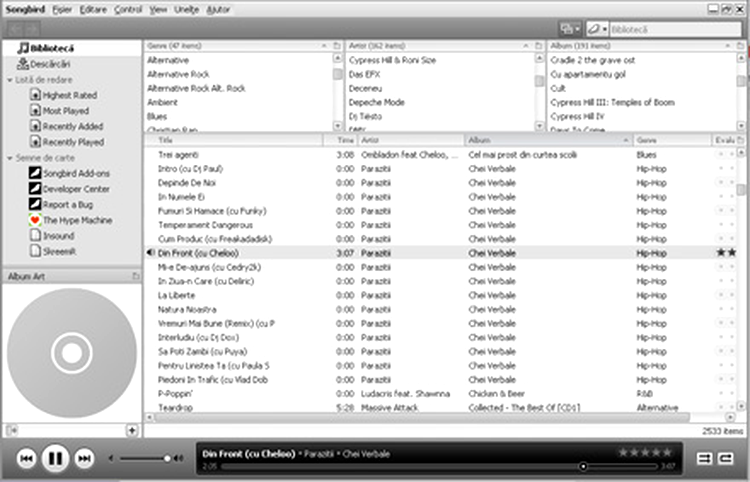Sort by the Artist column header
The width and height of the screenshot is (750, 482).
[x=411, y=140]
